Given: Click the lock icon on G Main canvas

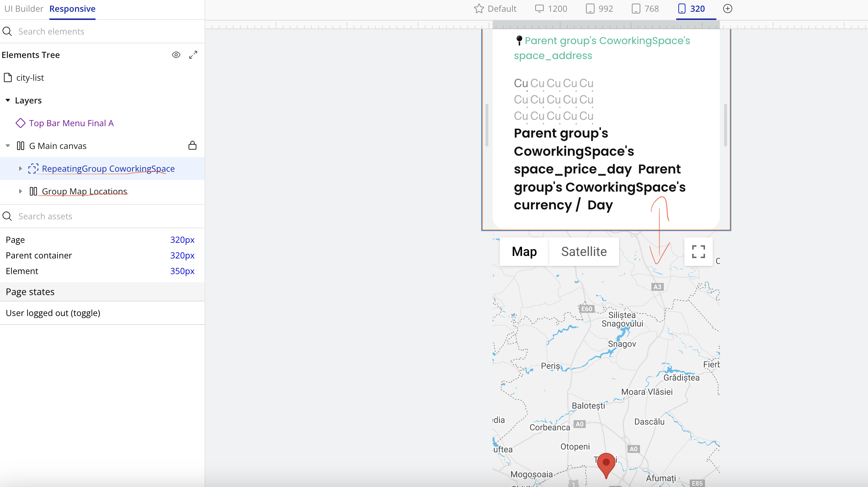Looking at the screenshot, I should 192,145.
